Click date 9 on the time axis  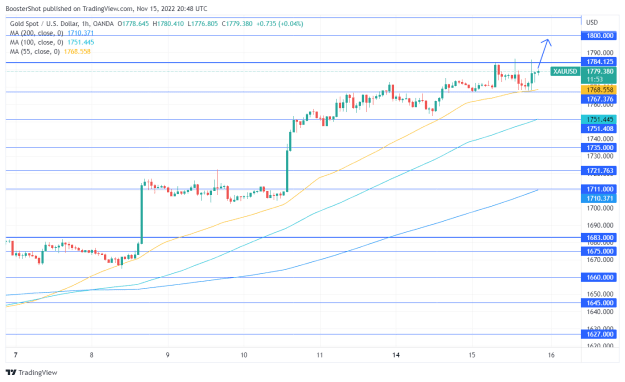coord(168,355)
